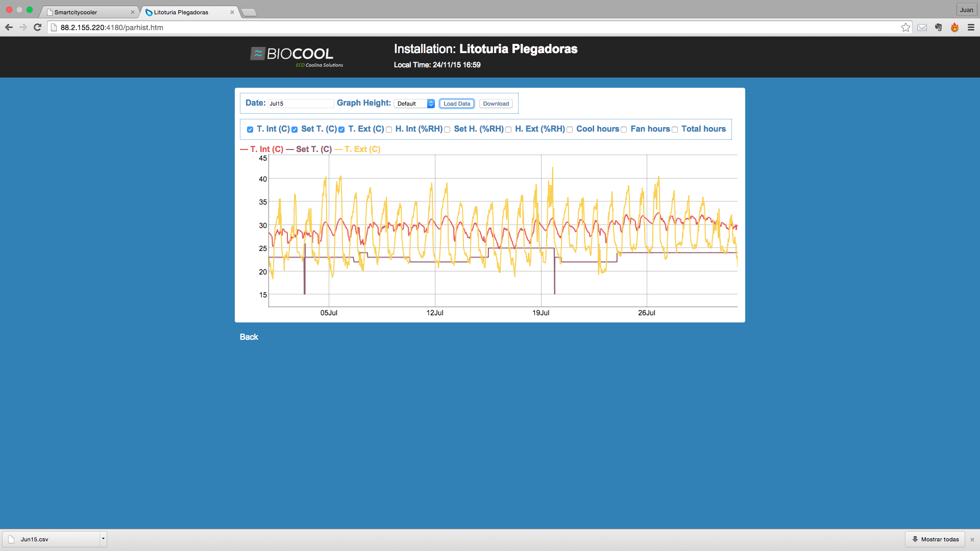Open the Graph Height dropdown
Viewport: 980px width, 551px height.
point(414,104)
